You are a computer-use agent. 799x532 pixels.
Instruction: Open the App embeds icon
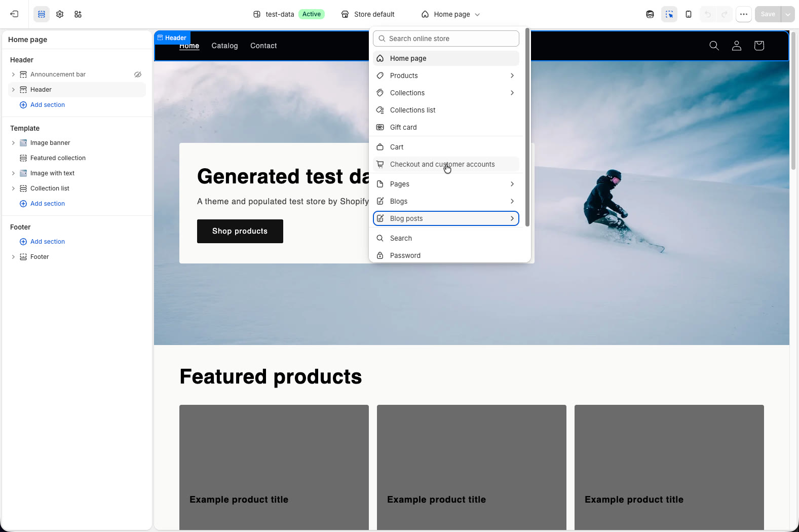click(x=78, y=14)
